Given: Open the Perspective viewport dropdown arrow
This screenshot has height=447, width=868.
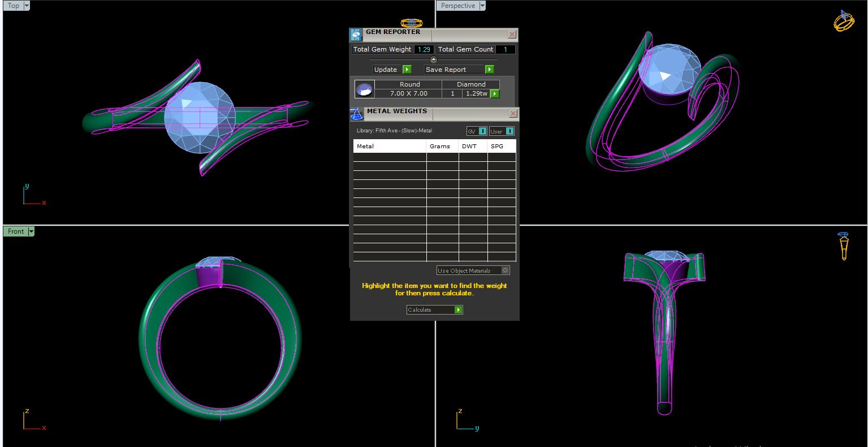Looking at the screenshot, I should tap(482, 6).
